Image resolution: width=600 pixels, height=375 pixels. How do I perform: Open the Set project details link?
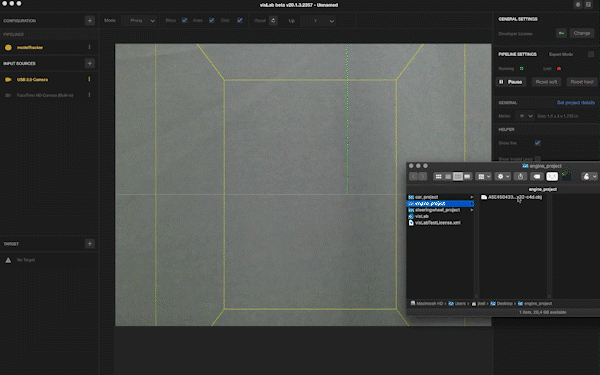pos(576,103)
